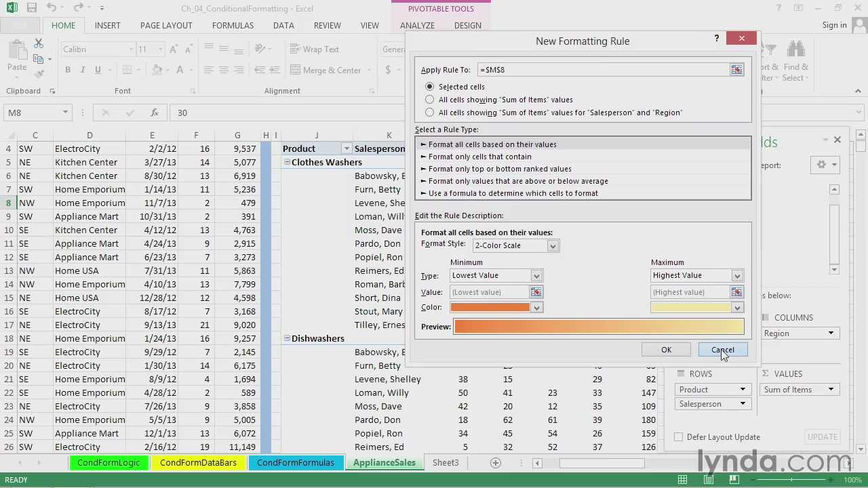
Task: Select rule type 'Use a formula to determine which cells to format'
Action: click(x=583, y=193)
